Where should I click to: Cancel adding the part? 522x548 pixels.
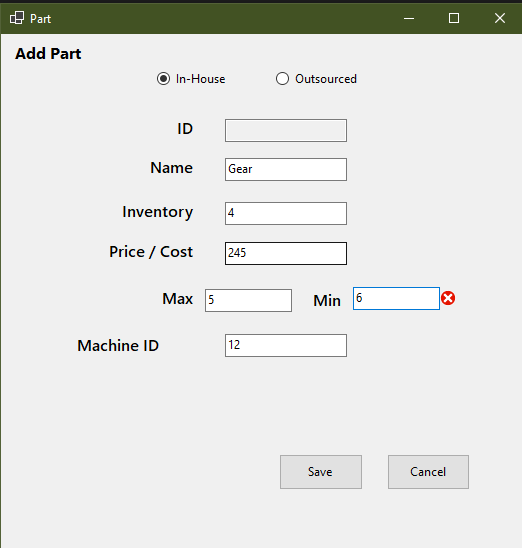pos(428,472)
